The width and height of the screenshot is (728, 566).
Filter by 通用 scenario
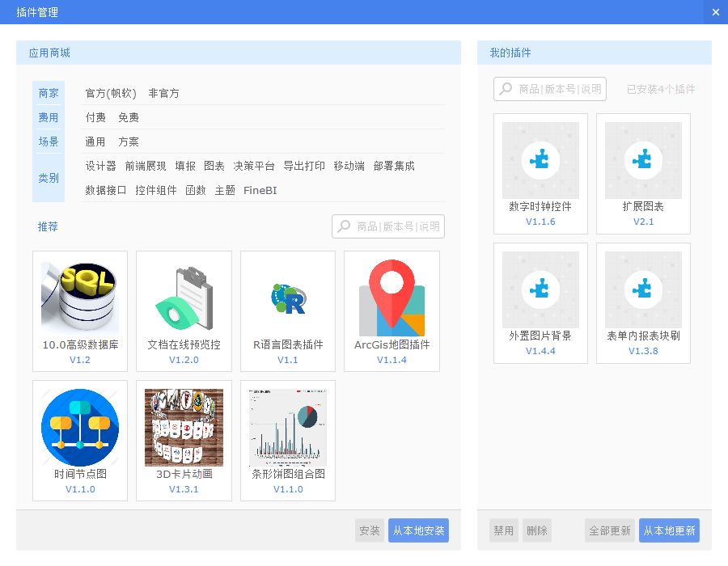[x=95, y=141]
